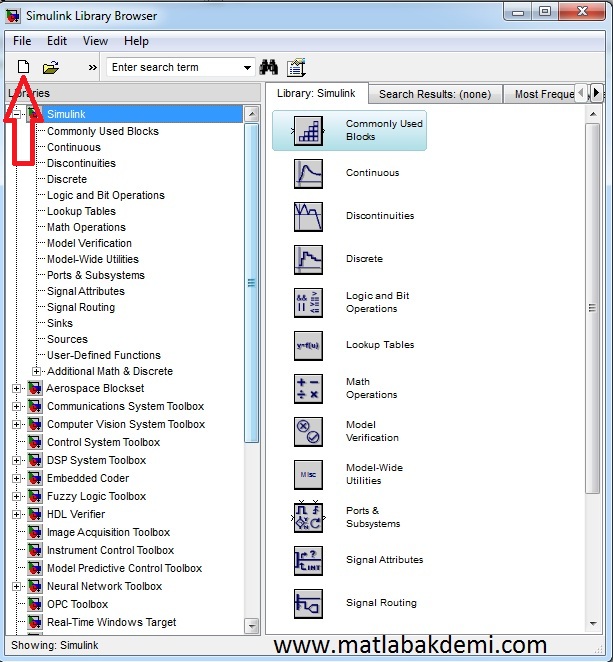Click the Control System Toolbox tree icon
Screen dimensions: 613x662
tap(35, 442)
